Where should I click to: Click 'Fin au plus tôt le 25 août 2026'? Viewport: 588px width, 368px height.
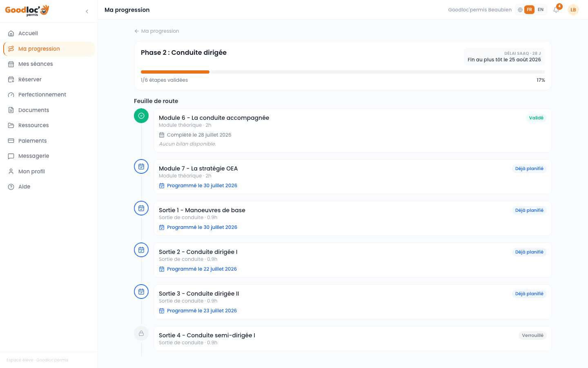click(504, 60)
